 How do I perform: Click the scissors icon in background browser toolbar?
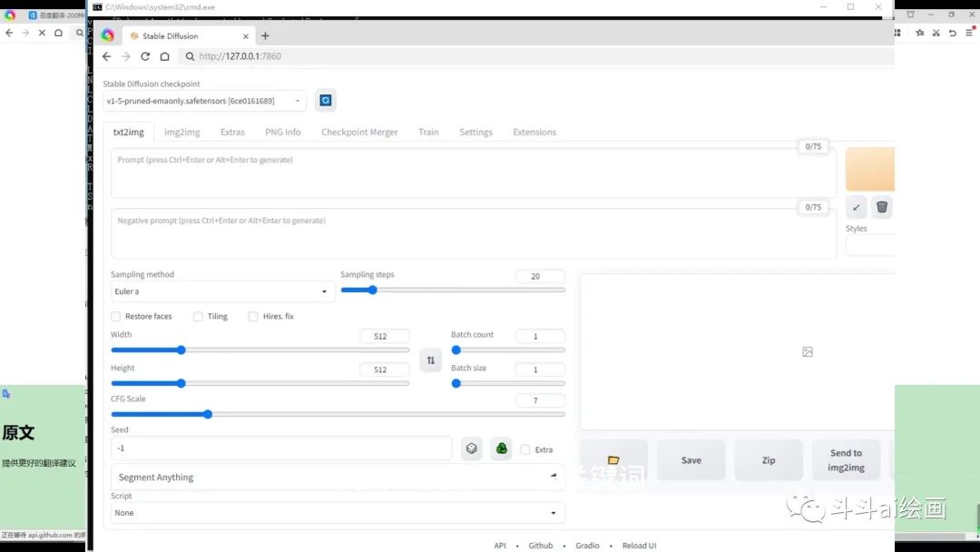(936, 33)
